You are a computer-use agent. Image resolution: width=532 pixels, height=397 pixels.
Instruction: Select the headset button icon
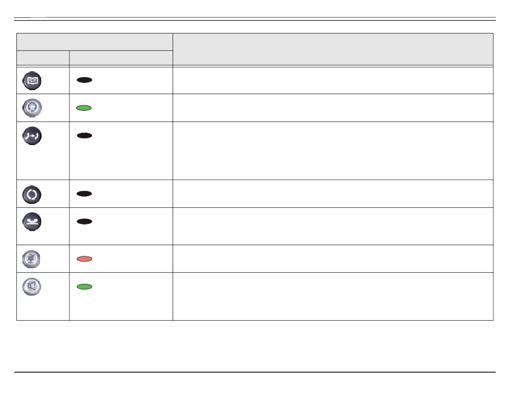tap(32, 108)
